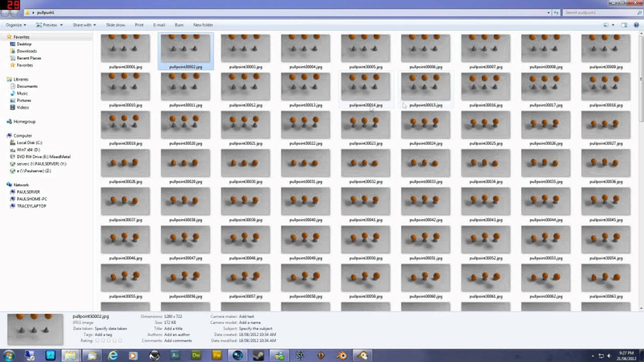The width and height of the screenshot is (644, 362).
Task: Open Homegroup in the navigation pane
Action: tap(24, 122)
